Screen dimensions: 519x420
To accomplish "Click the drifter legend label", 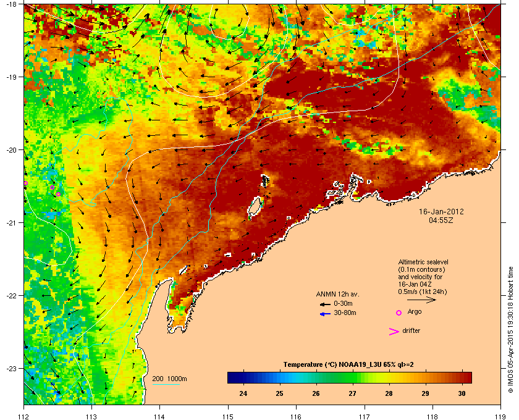I will tap(411, 330).
